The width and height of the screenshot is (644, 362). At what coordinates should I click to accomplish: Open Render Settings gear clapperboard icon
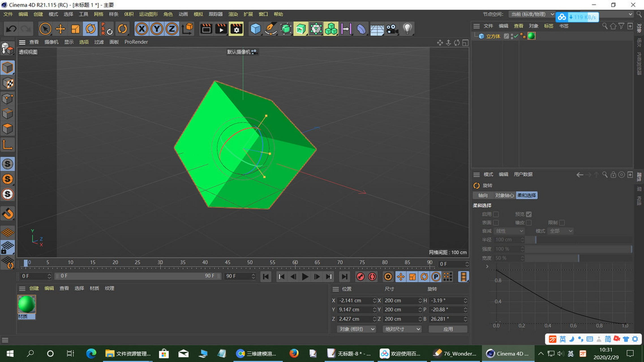click(x=236, y=29)
